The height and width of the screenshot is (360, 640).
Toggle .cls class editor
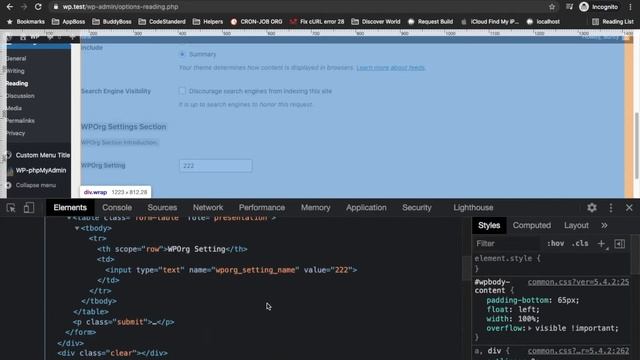coord(580,244)
